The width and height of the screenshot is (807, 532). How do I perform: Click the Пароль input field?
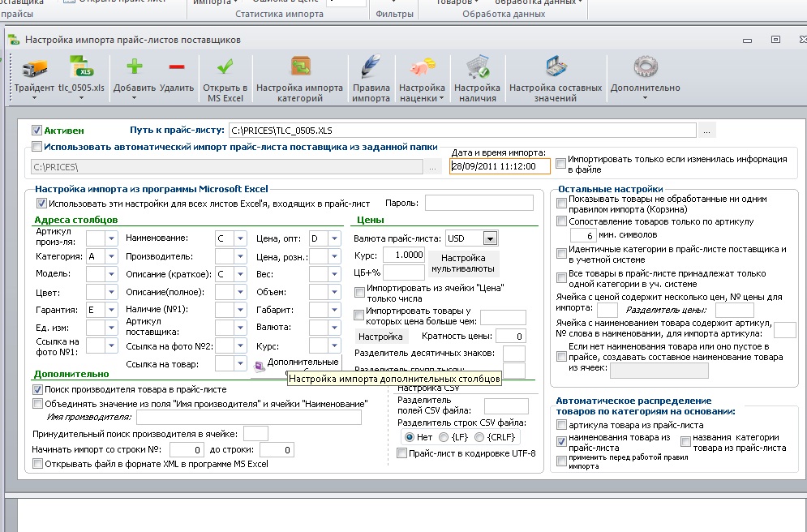479,204
